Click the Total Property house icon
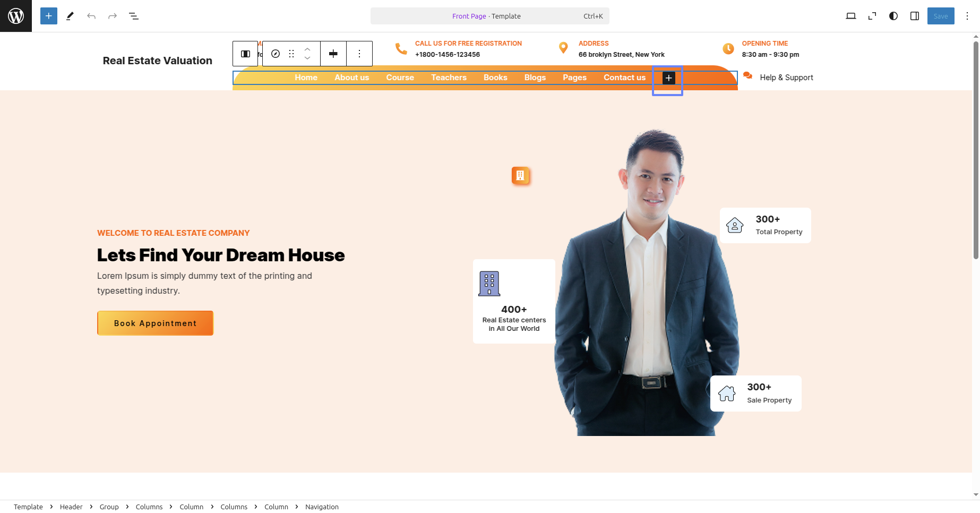This screenshot has width=980, height=513. tap(735, 225)
